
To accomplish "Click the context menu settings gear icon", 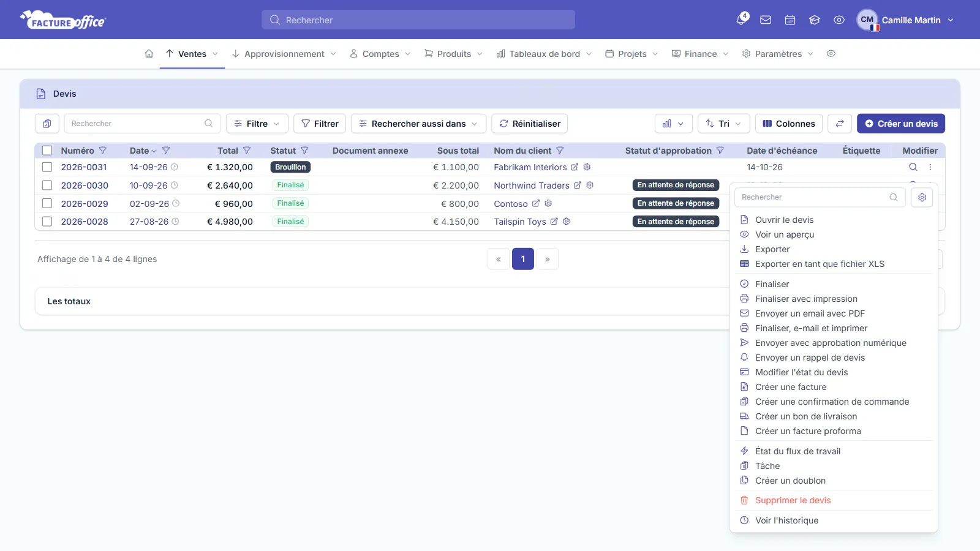I will point(922,197).
